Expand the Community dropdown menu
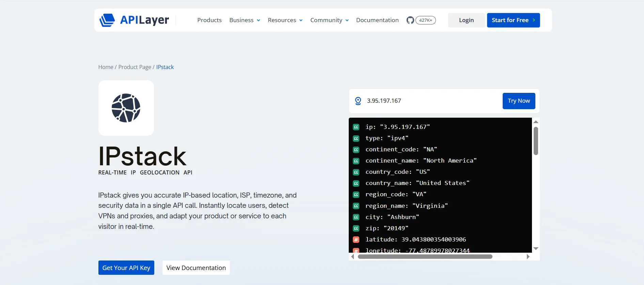The width and height of the screenshot is (644, 285). tap(329, 20)
